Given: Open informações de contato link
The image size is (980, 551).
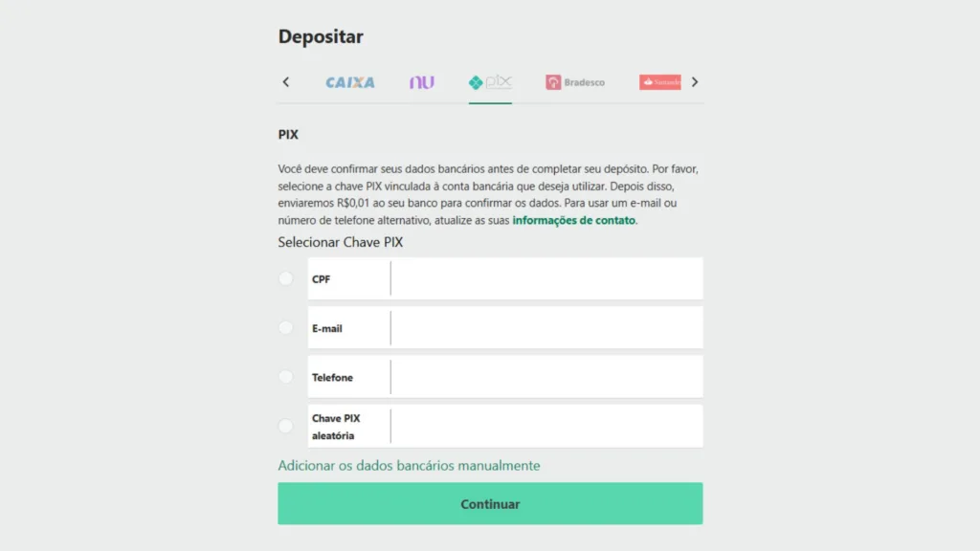Looking at the screenshot, I should tap(572, 220).
